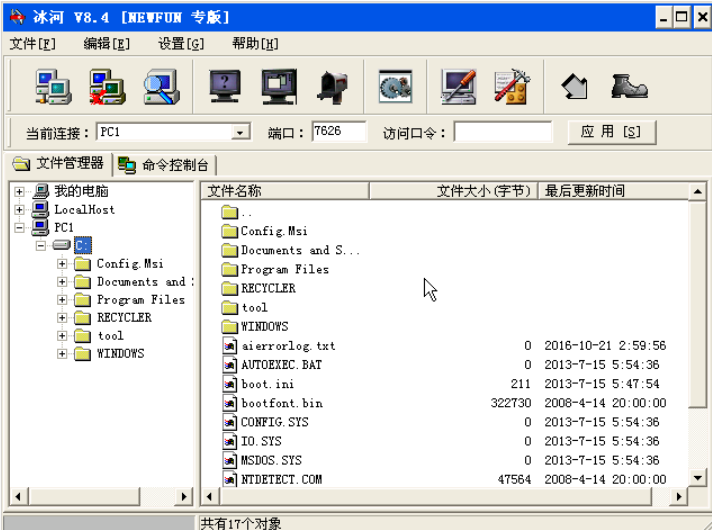Viewport: 712px width, 530px height.
Task: Click the 端口 field showing 7626
Action: tap(339, 132)
